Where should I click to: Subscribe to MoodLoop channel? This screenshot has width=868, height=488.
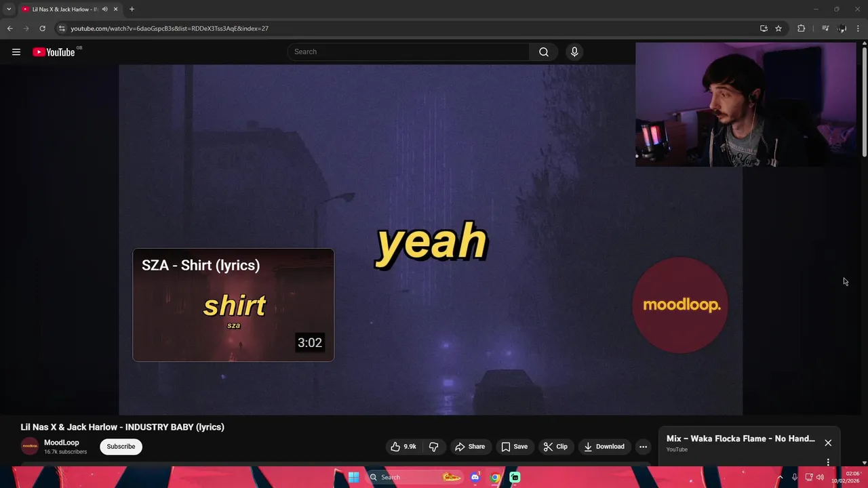pos(121,447)
